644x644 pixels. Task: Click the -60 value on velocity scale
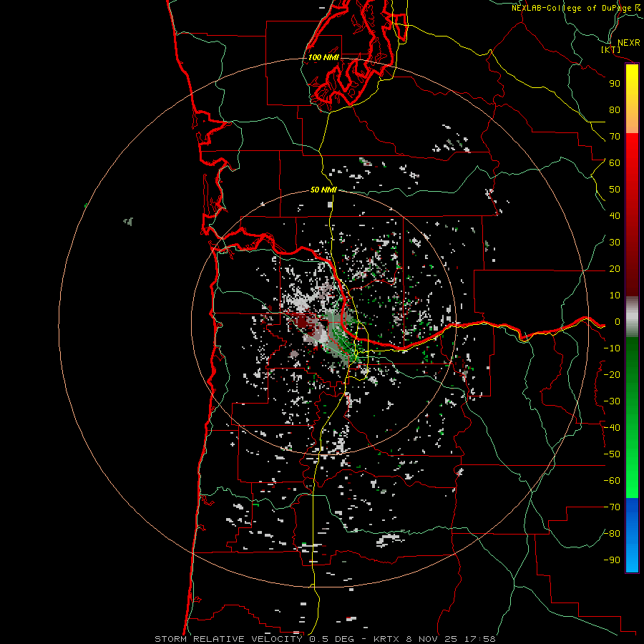612,481
